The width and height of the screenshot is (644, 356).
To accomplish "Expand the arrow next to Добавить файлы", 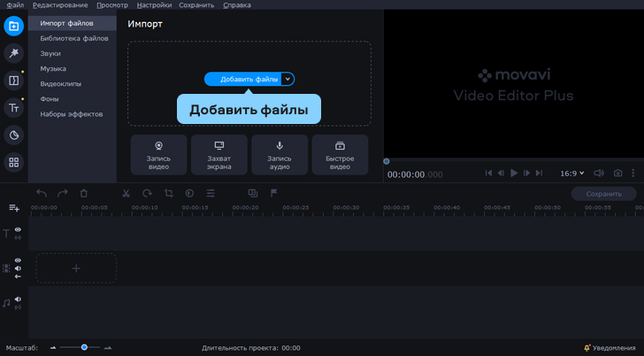I will [x=287, y=79].
